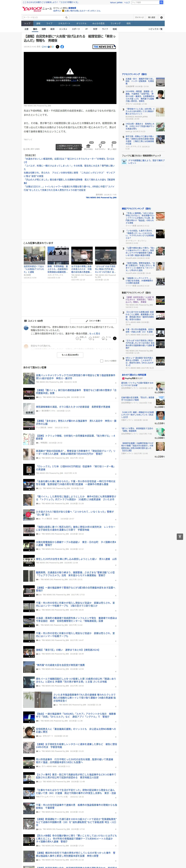Select the エキスパート navigation tab

(64, 24)
